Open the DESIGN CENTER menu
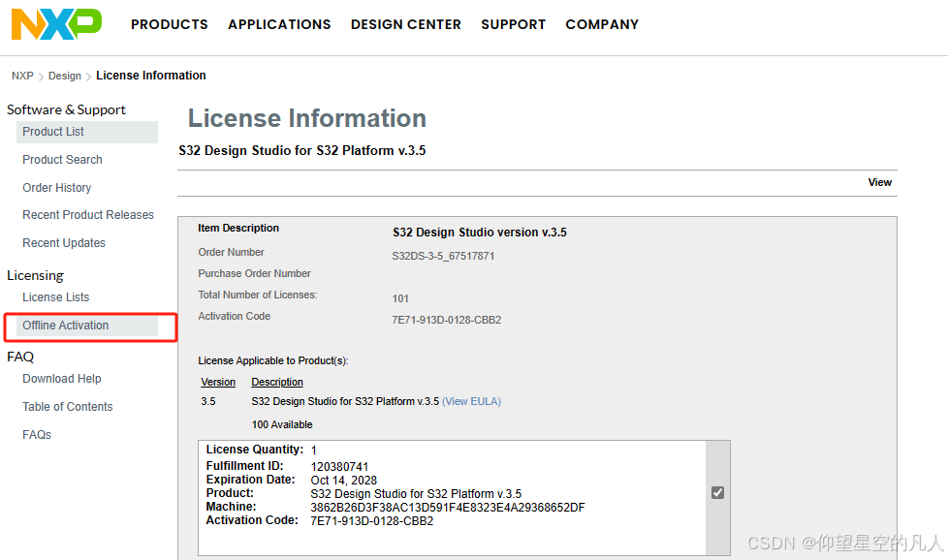 point(406,25)
